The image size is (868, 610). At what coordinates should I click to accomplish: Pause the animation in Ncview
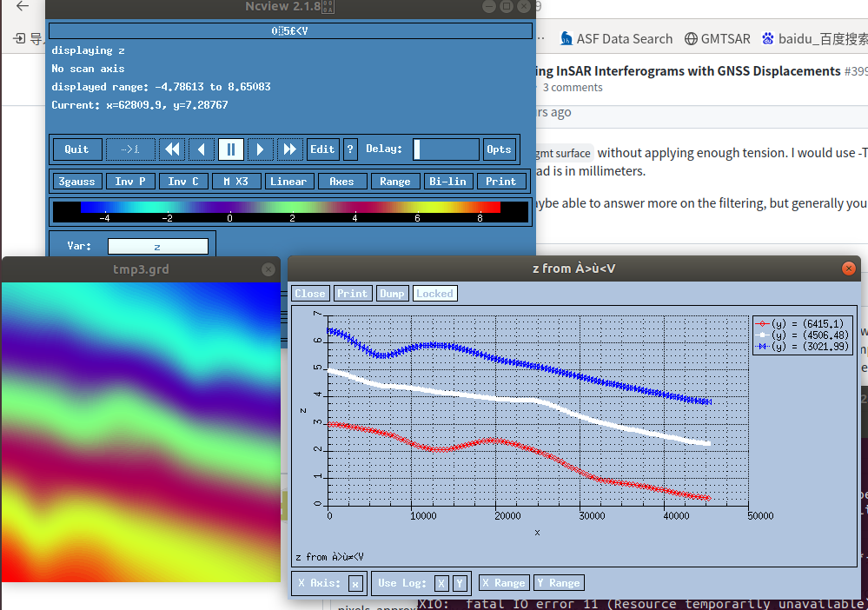coord(230,149)
